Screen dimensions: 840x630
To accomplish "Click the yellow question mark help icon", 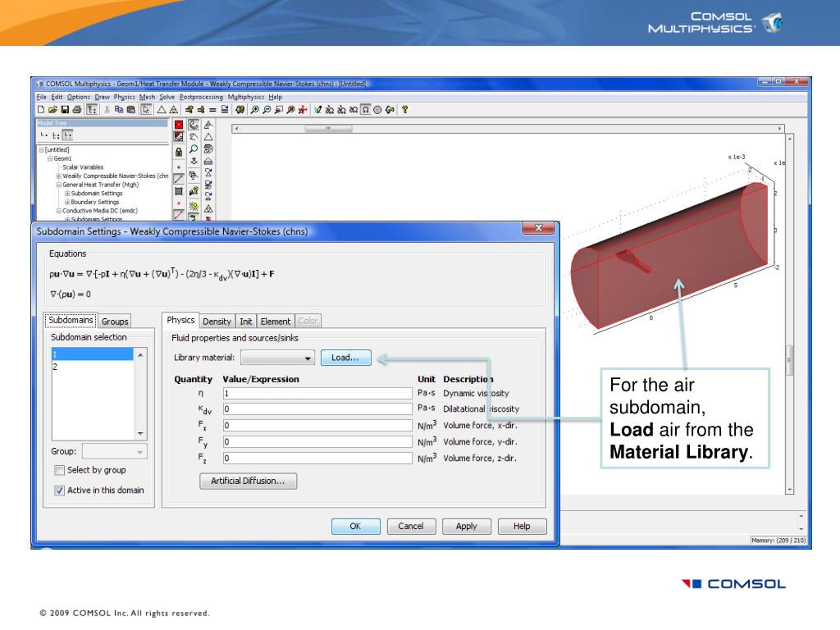I will tap(405, 110).
